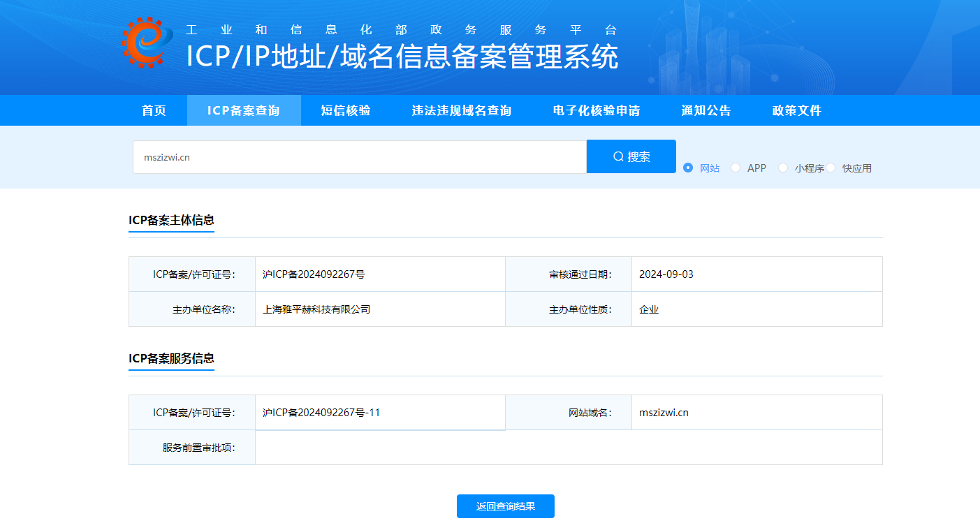This screenshot has height=530, width=980.
Task: Click the date value 2024-09-03
Action: (x=666, y=274)
